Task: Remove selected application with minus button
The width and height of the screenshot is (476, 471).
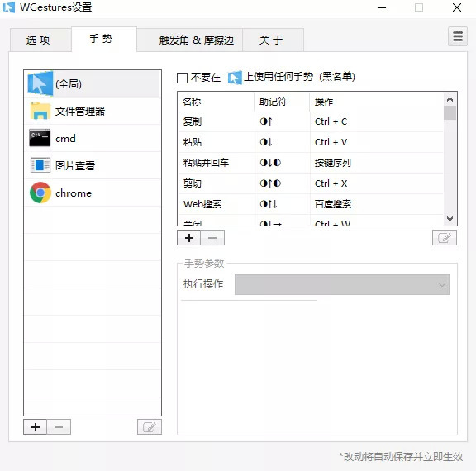Action: click(x=59, y=427)
